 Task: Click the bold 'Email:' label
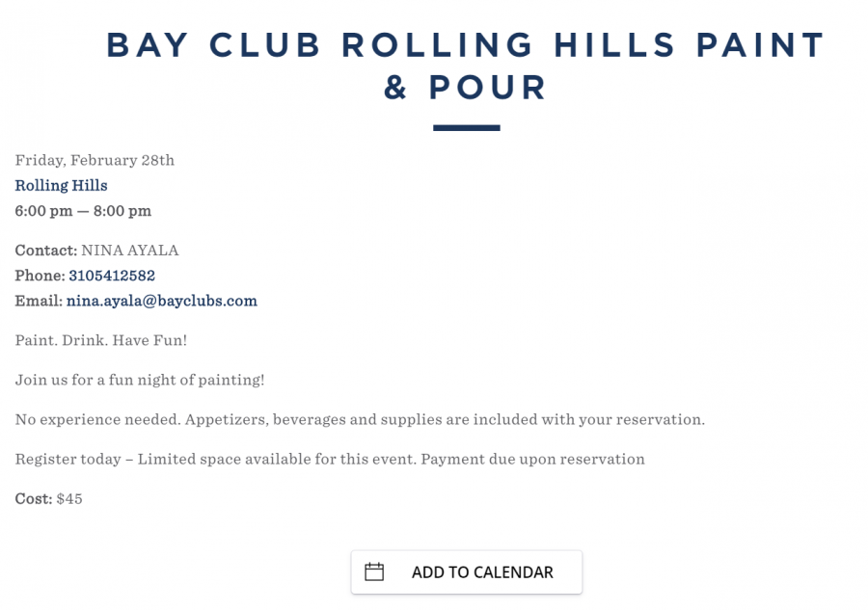39,301
